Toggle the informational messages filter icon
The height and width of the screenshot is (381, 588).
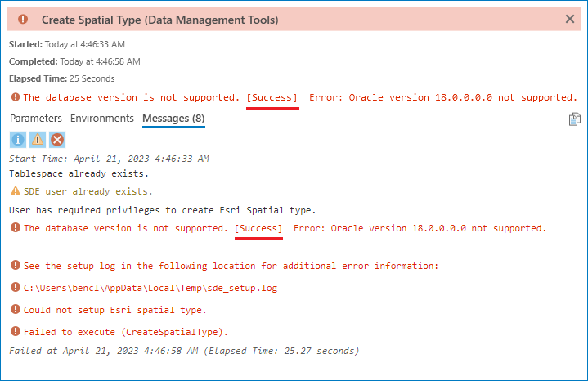click(18, 140)
